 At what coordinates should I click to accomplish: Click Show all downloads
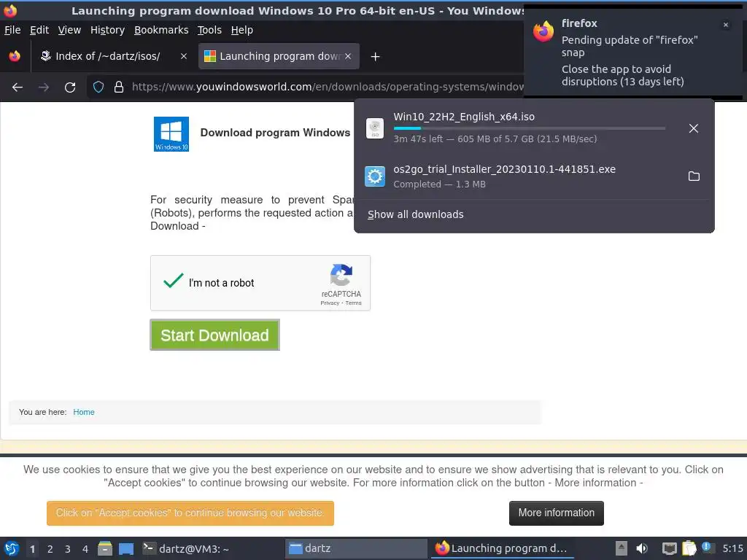point(415,214)
